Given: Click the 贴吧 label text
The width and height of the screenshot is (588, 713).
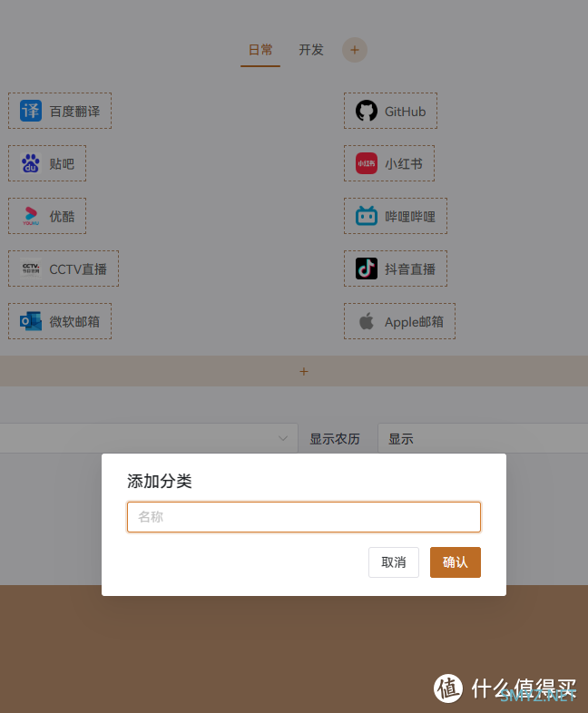Looking at the screenshot, I should pos(62,164).
